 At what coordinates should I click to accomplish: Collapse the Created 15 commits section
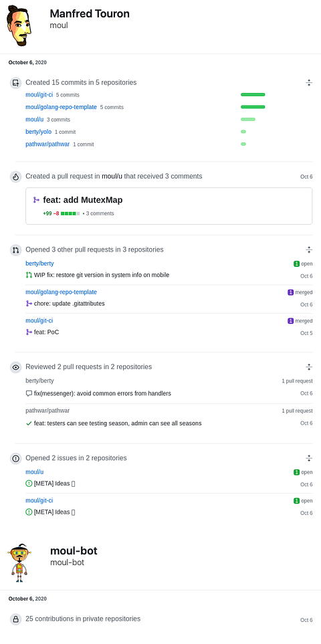pos(309,82)
